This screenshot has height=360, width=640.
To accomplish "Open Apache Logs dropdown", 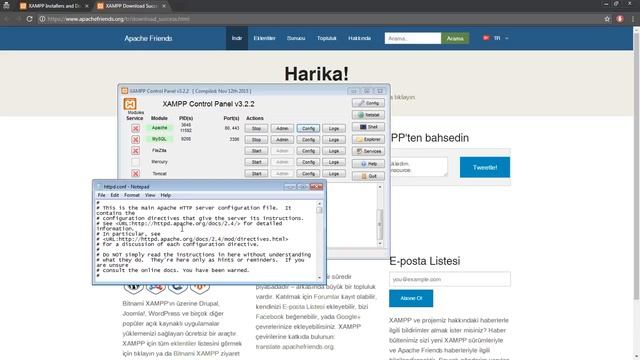I will 334,128.
